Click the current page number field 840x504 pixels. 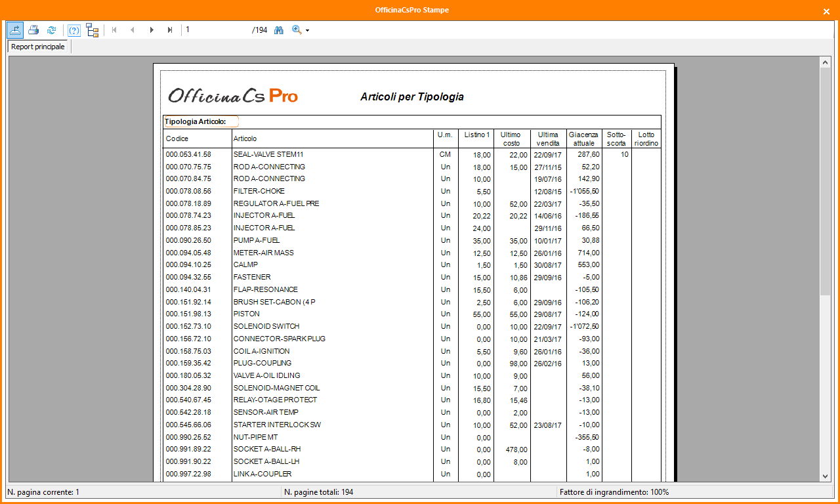217,30
